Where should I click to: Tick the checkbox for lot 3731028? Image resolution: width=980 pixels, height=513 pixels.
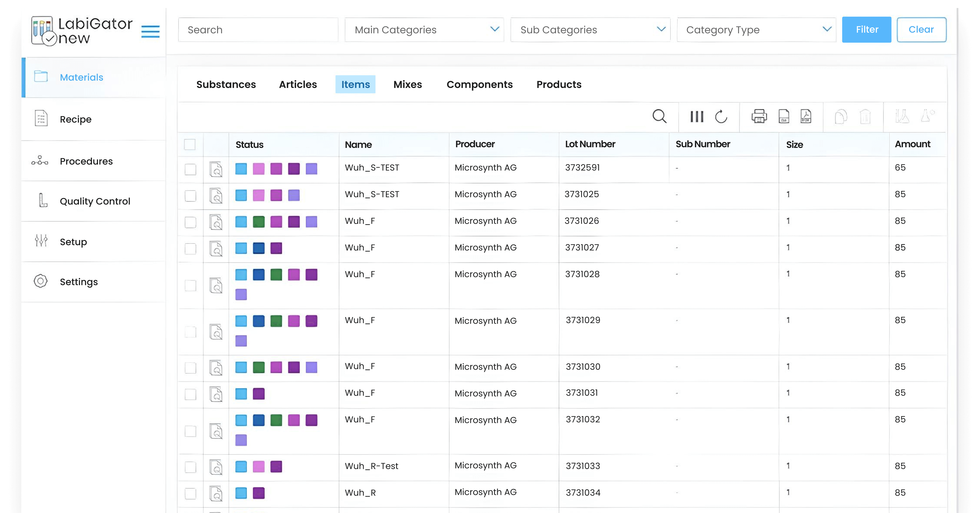[x=190, y=285]
